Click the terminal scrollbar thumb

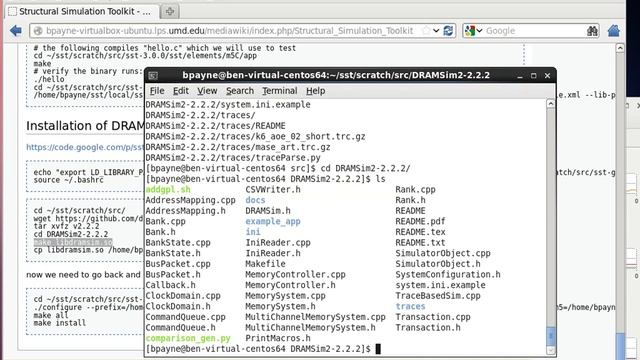tap(551, 336)
